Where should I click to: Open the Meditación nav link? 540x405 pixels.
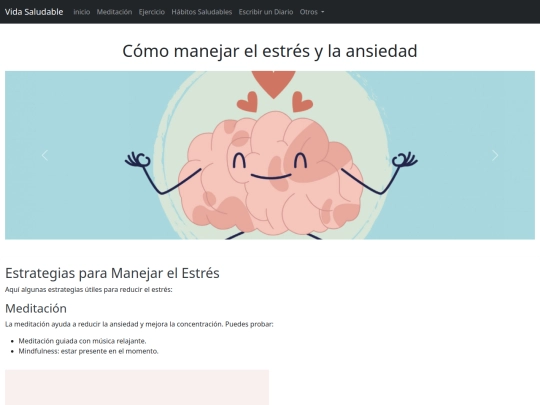(114, 12)
